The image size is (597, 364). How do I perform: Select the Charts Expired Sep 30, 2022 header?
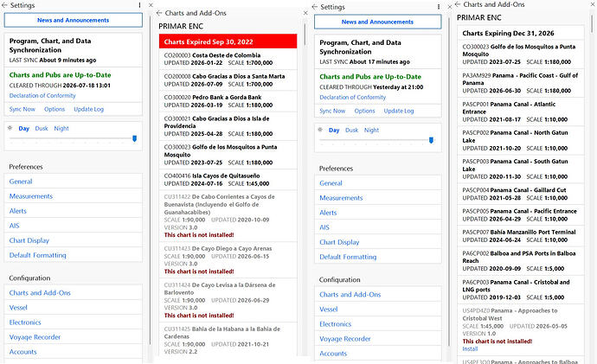(228, 42)
